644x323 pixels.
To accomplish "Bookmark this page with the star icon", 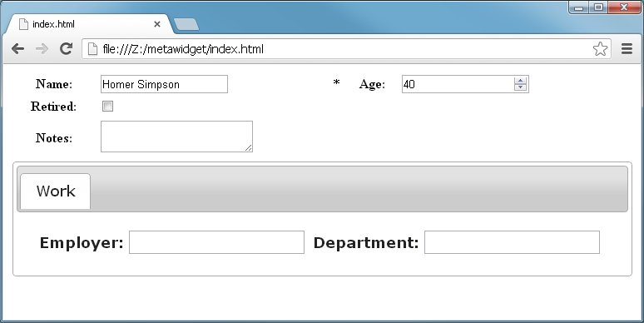I will 600,49.
